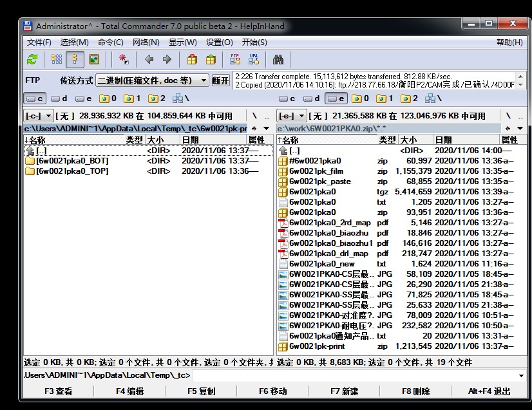Open network neighborhood in right drive bar
This screenshot has height=410, width=532.
pyautogui.click(x=433, y=98)
